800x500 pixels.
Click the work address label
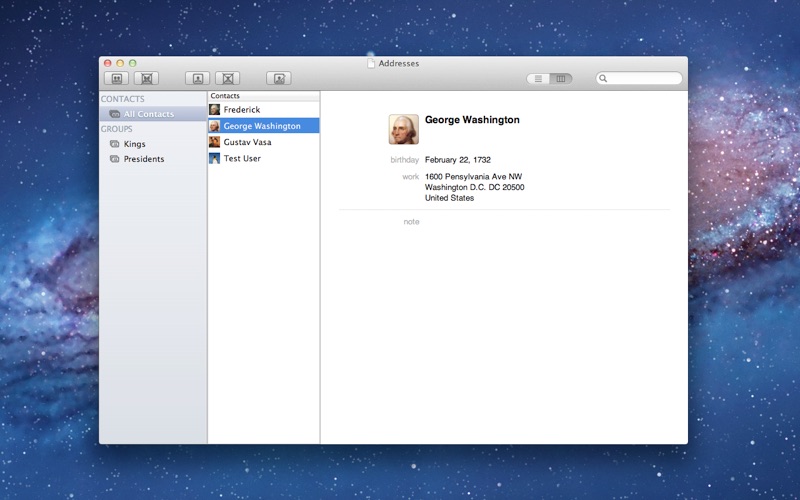(x=411, y=177)
